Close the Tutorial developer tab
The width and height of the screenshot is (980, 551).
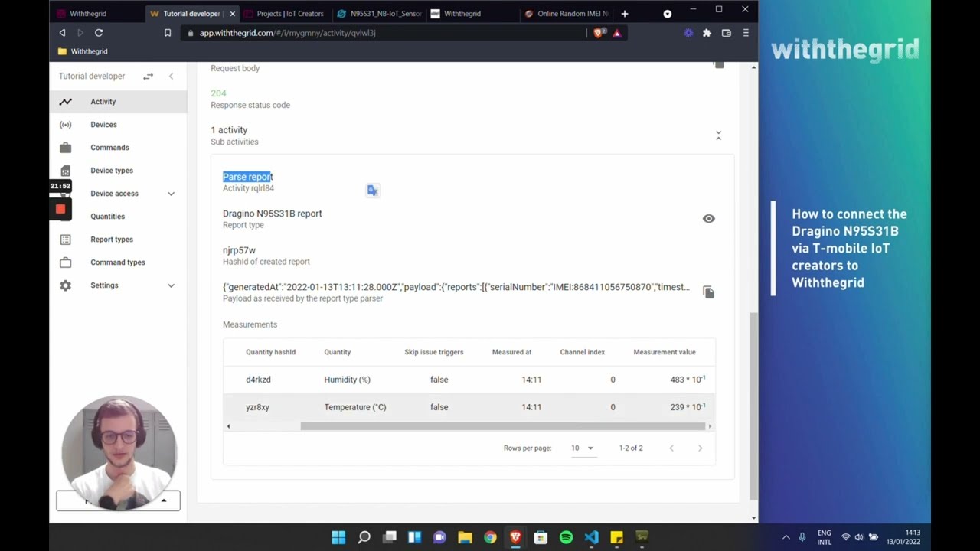pyautogui.click(x=232, y=14)
